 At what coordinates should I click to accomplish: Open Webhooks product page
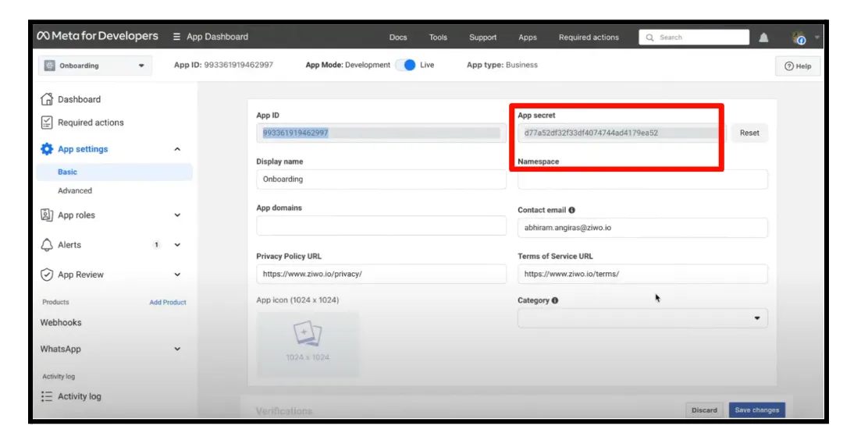[x=61, y=323]
